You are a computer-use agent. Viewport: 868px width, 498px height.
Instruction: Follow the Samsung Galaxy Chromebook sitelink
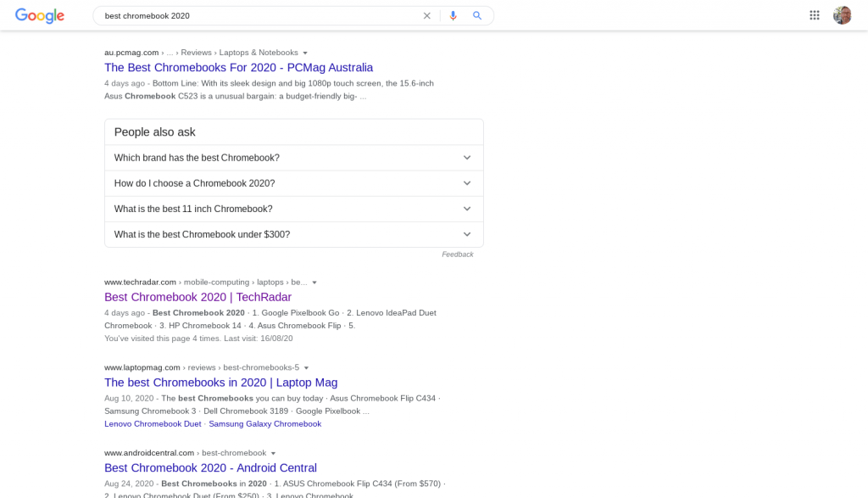(x=264, y=424)
